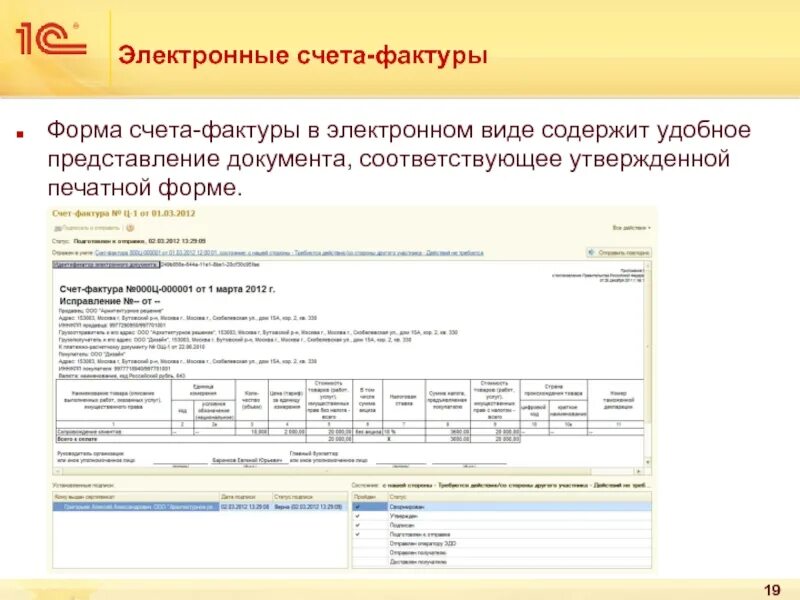
Task: Click signature date 02.03.2012 13:29:08 cell
Action: coord(245,507)
